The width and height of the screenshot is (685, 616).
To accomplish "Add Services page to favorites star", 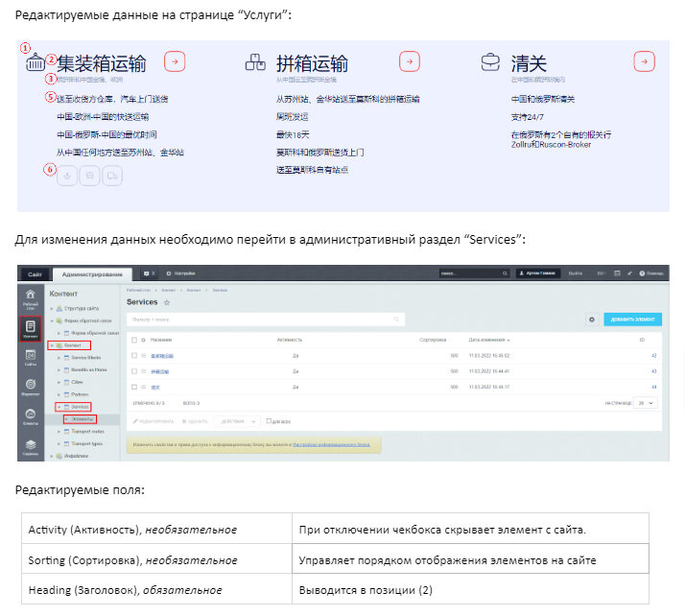I will pyautogui.click(x=166, y=302).
